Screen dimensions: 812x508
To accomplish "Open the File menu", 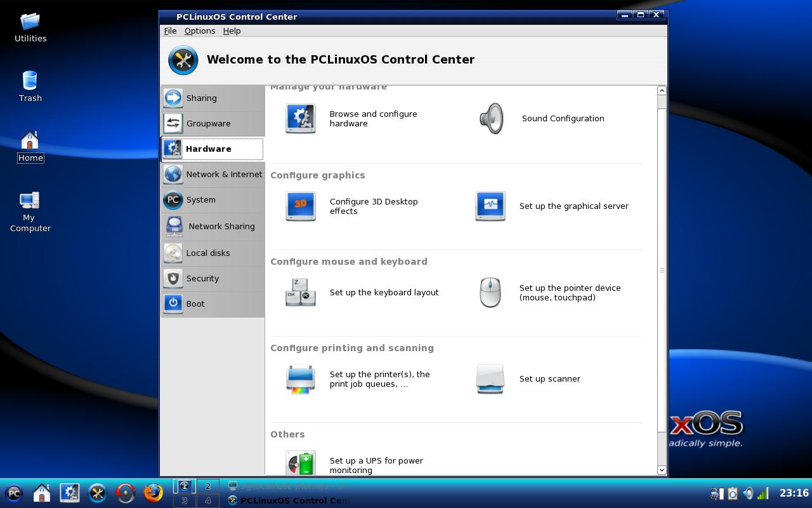I will click(x=170, y=30).
